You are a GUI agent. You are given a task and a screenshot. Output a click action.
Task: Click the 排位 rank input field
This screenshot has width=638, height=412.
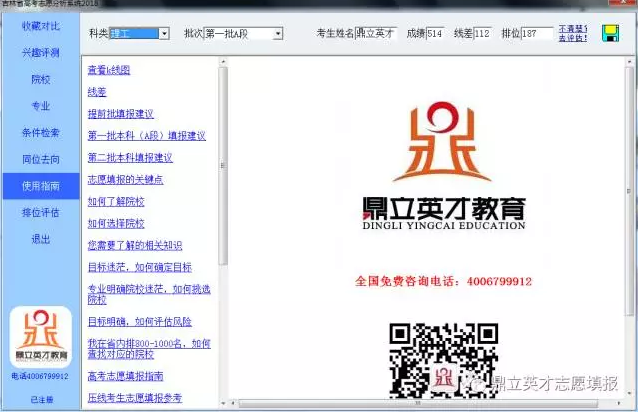[x=536, y=33]
